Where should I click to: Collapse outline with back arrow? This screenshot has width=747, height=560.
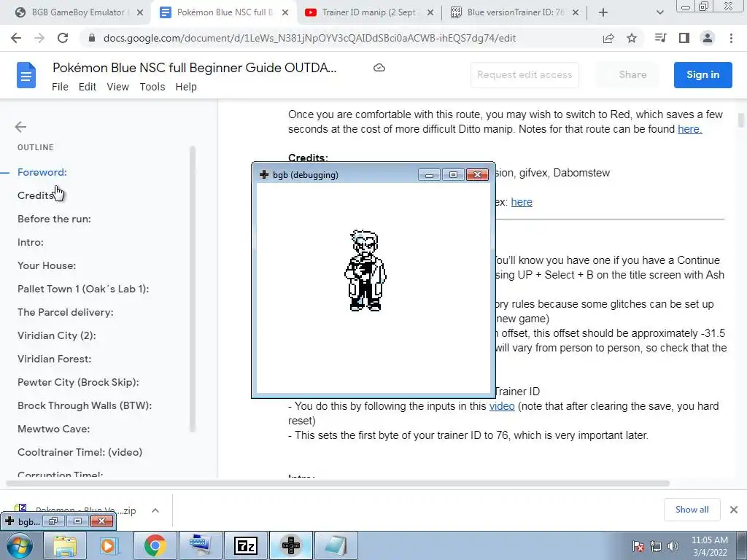click(x=20, y=127)
